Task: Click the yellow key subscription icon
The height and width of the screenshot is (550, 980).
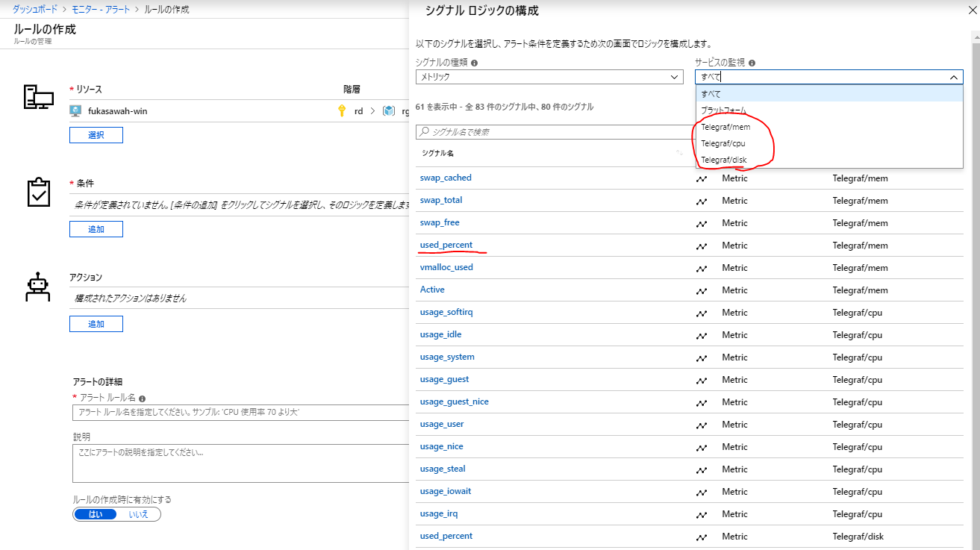Action: (342, 110)
